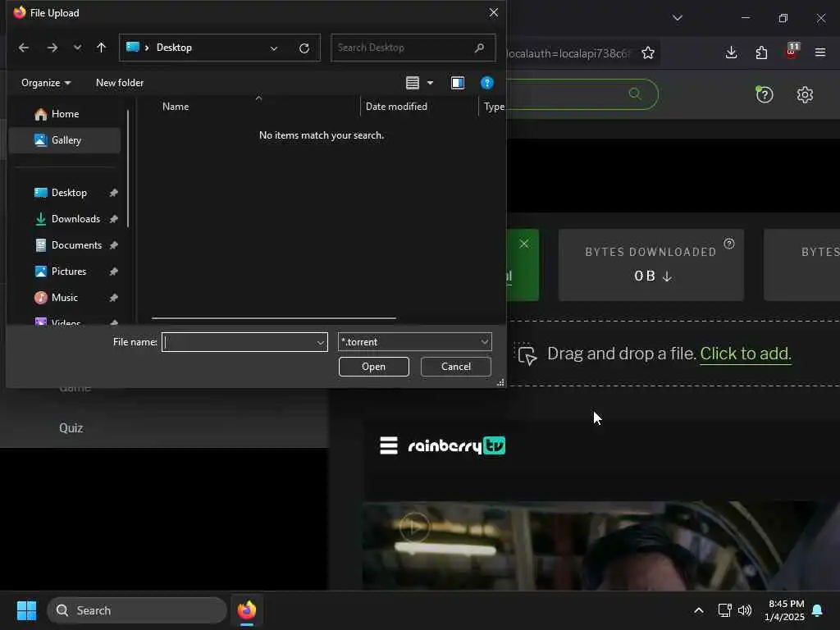Viewport: 840px width, 630px height.
Task: Open recent locations chevron in dialog
Action: coord(78,48)
